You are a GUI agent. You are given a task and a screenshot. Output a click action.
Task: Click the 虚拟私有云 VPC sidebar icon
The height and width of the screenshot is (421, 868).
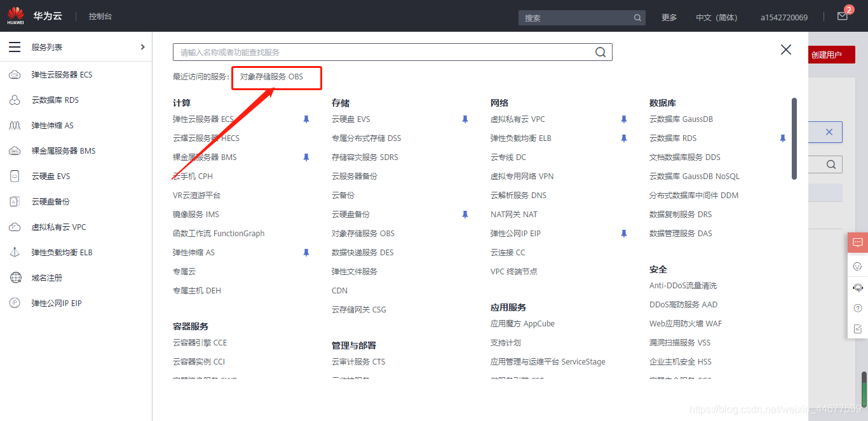[15, 227]
